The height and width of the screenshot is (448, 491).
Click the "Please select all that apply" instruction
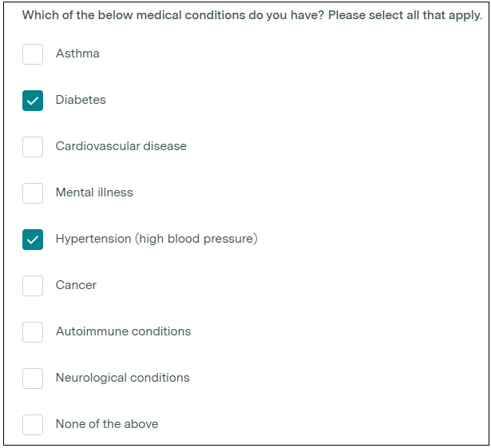point(405,16)
